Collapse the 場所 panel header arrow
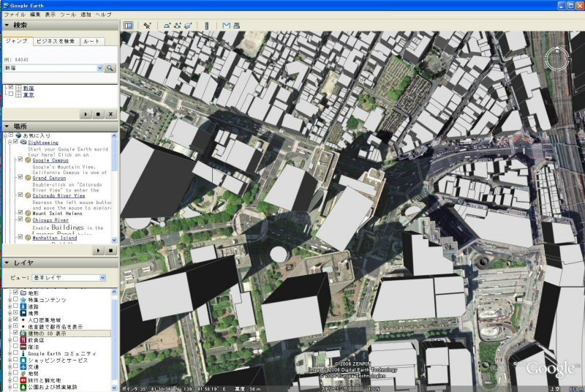585x392 pixels. point(7,127)
